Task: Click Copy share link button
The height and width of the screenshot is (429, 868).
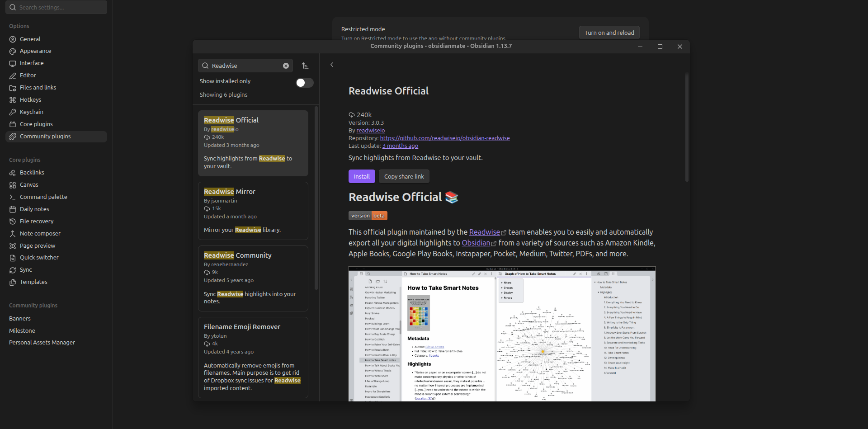Action: (404, 176)
